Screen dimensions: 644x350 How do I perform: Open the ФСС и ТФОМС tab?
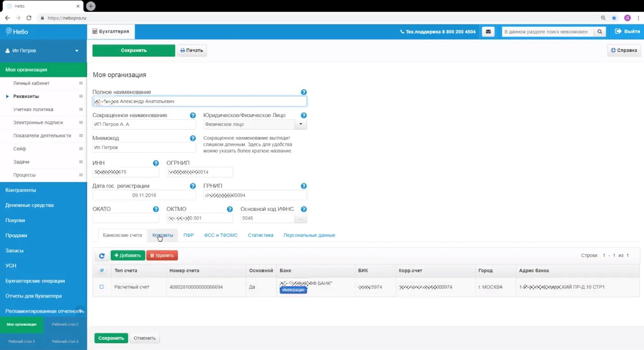(221, 235)
